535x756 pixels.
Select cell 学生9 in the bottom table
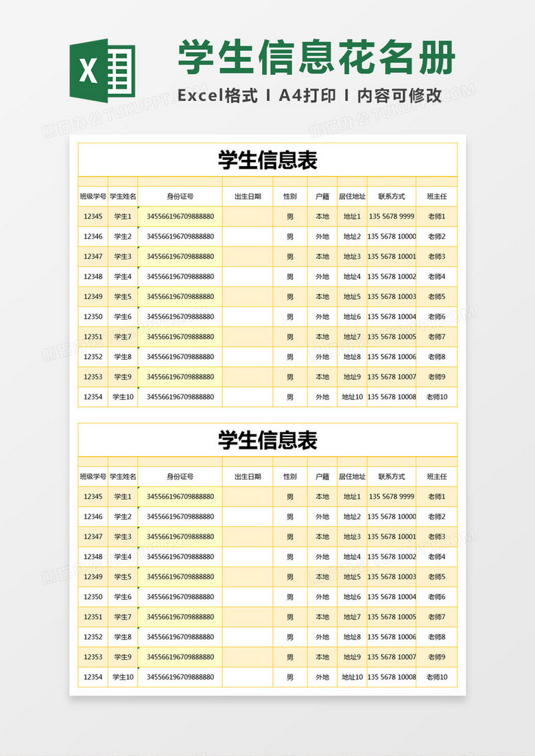[x=123, y=657]
